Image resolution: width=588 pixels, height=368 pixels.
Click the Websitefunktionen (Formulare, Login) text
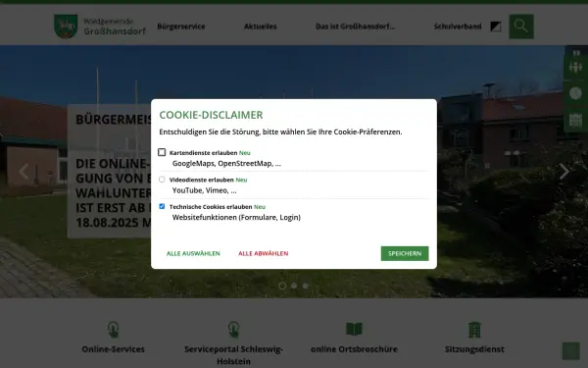[x=236, y=218]
